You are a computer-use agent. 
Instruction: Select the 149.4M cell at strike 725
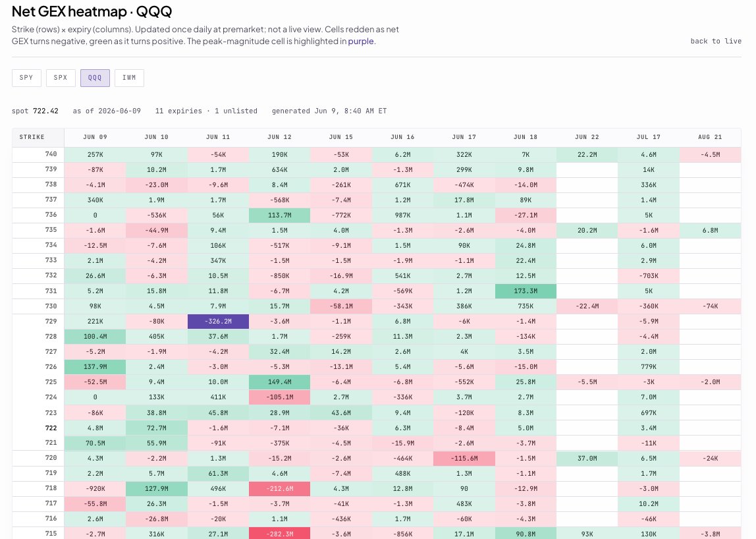280,382
